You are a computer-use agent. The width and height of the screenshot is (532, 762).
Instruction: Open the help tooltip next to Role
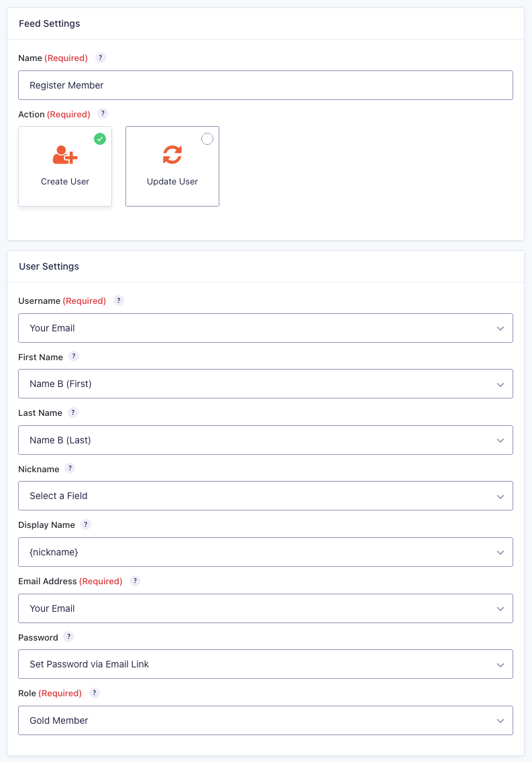click(x=94, y=693)
